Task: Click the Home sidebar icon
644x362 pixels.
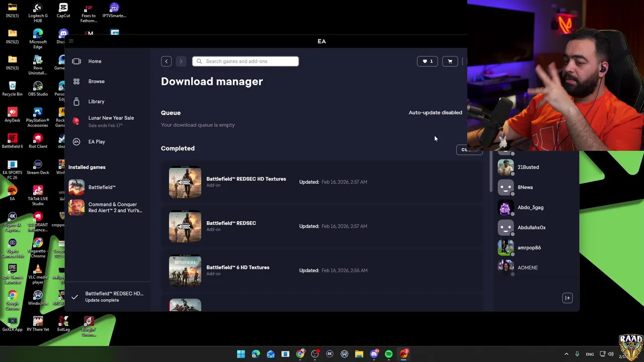Action: [x=76, y=61]
